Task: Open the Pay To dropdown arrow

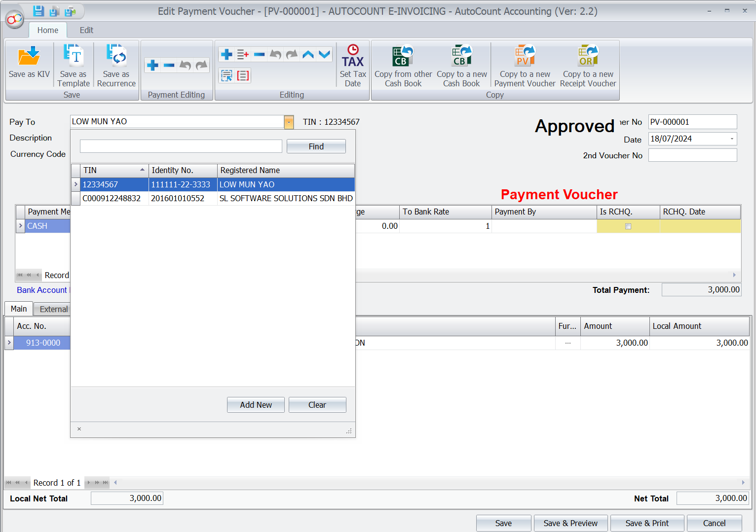Action: pos(289,122)
